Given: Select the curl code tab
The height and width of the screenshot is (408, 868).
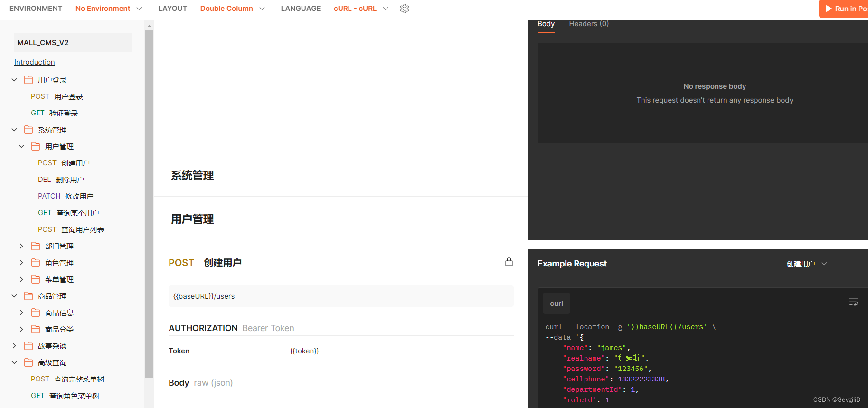Looking at the screenshot, I should pos(557,304).
